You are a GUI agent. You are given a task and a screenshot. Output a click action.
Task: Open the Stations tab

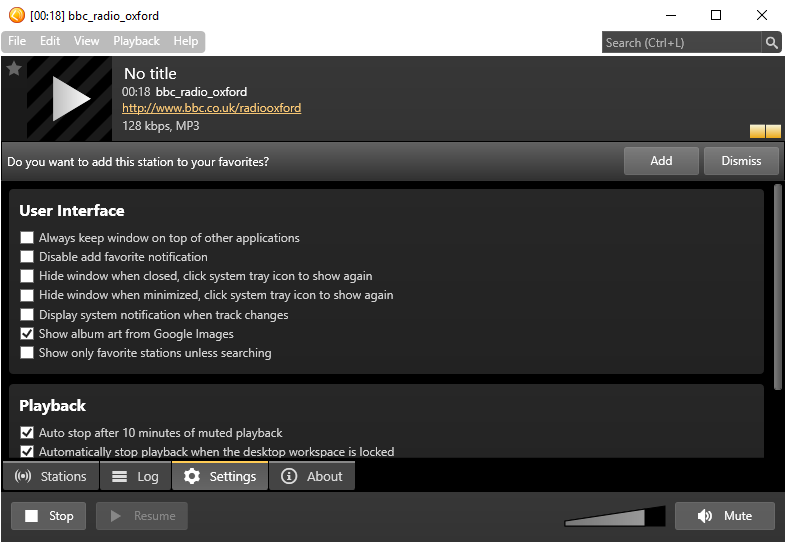tap(52, 477)
